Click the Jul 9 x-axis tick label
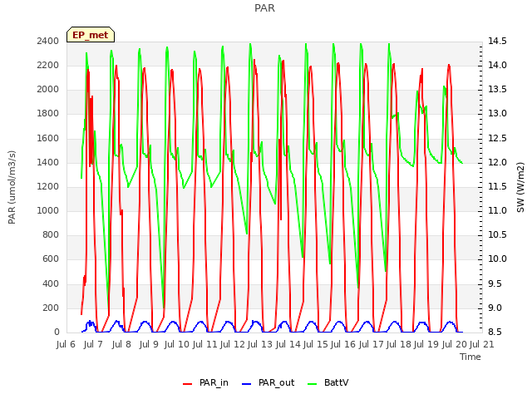The height and width of the screenshot is (399, 532). pyautogui.click(x=149, y=345)
